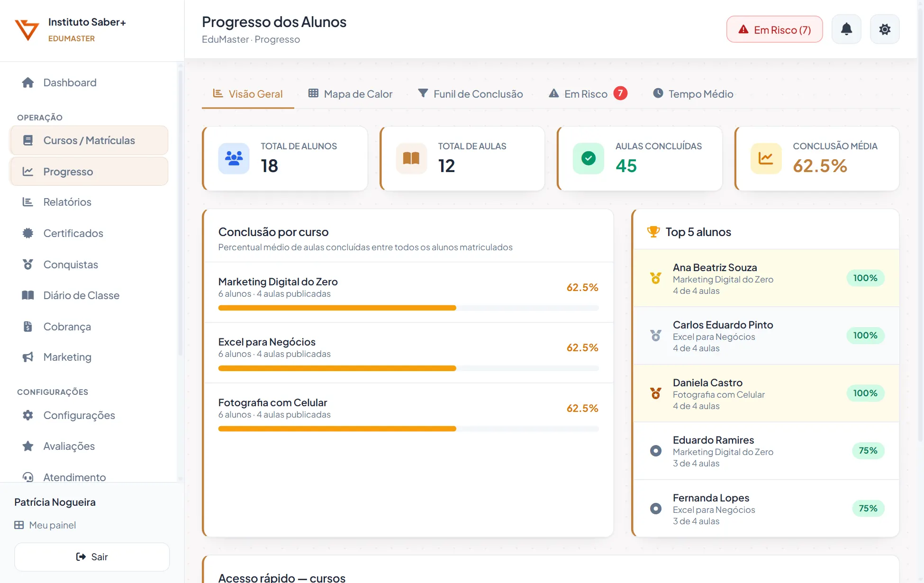The height and width of the screenshot is (583, 924).
Task: Click the bronze medal for Daniela Castro
Action: pyautogui.click(x=656, y=393)
